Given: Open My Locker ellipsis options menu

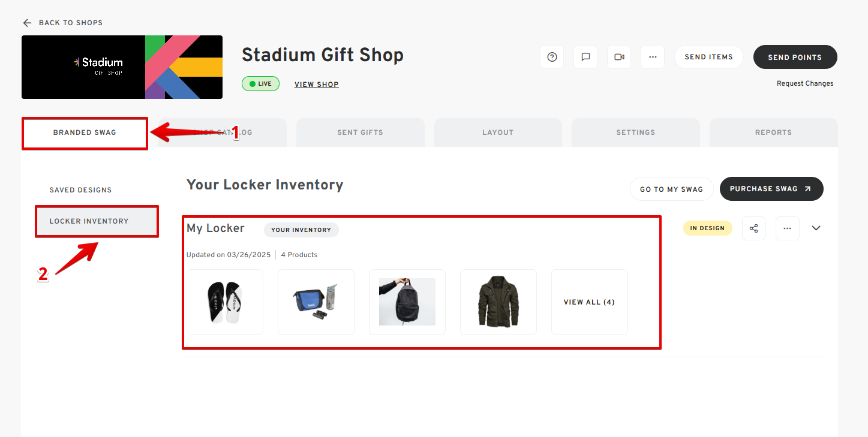Looking at the screenshot, I should 788,228.
